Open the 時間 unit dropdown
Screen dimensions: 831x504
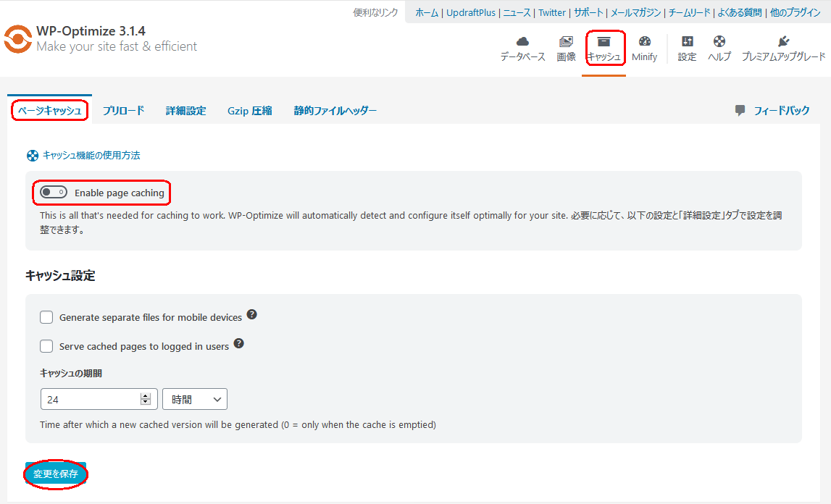click(194, 399)
